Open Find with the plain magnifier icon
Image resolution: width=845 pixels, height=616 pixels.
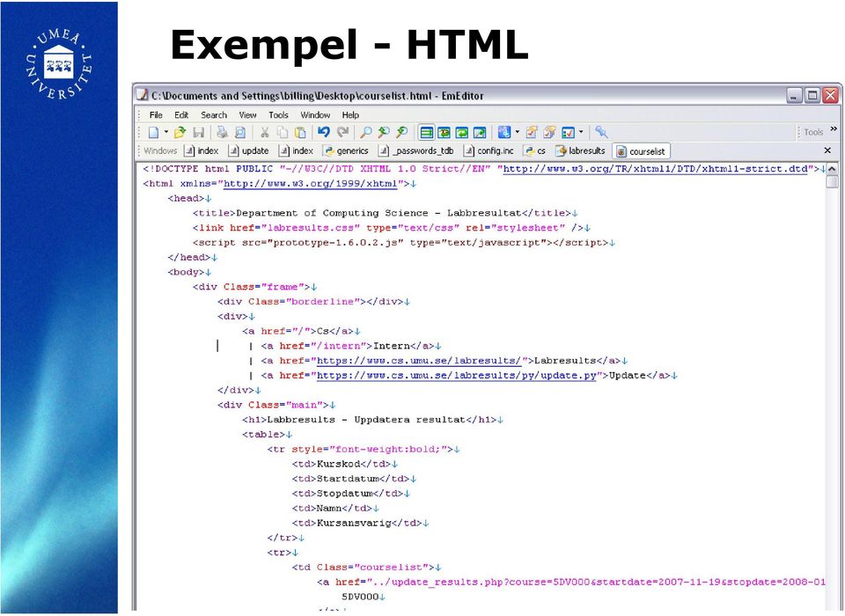coord(366,133)
